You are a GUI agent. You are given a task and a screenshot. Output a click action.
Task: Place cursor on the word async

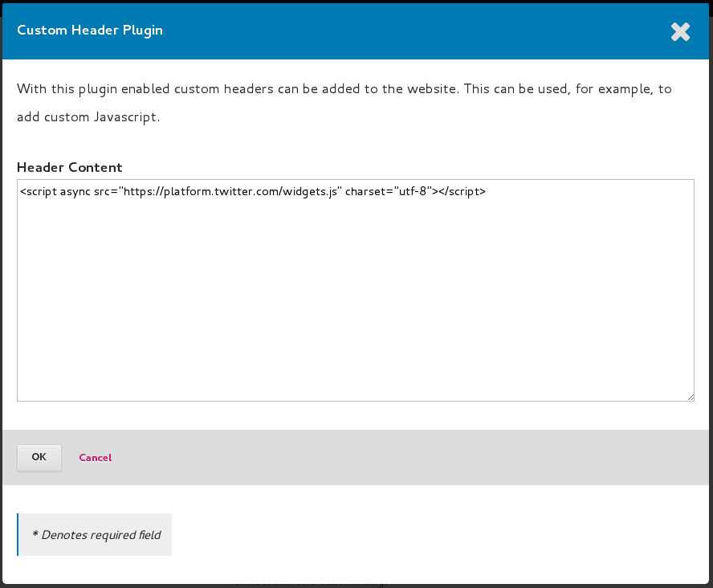click(75, 192)
